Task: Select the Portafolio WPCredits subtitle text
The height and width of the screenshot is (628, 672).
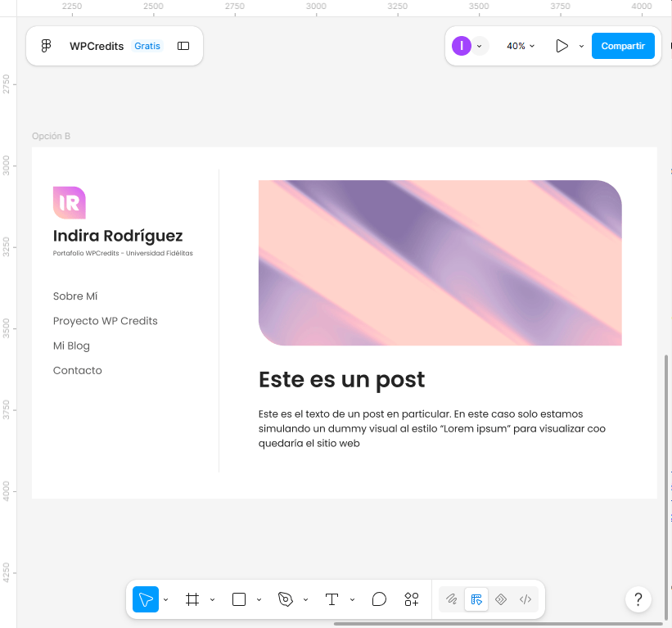Action: (x=123, y=253)
